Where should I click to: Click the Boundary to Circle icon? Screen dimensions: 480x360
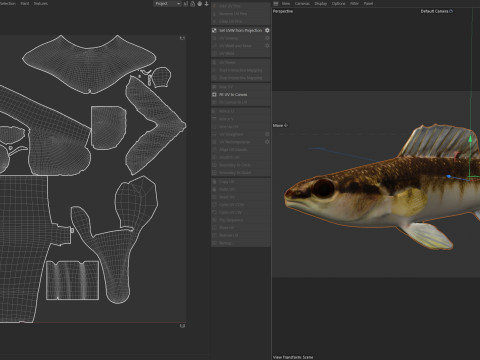(x=214, y=165)
